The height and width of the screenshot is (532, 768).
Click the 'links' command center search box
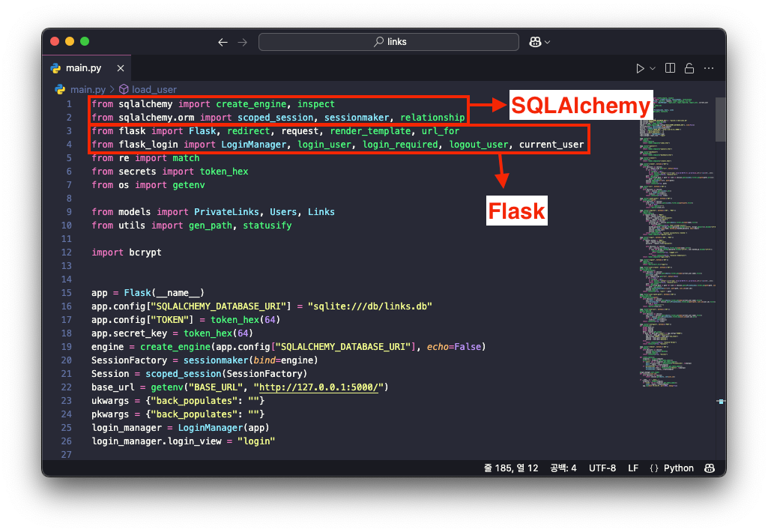point(388,42)
